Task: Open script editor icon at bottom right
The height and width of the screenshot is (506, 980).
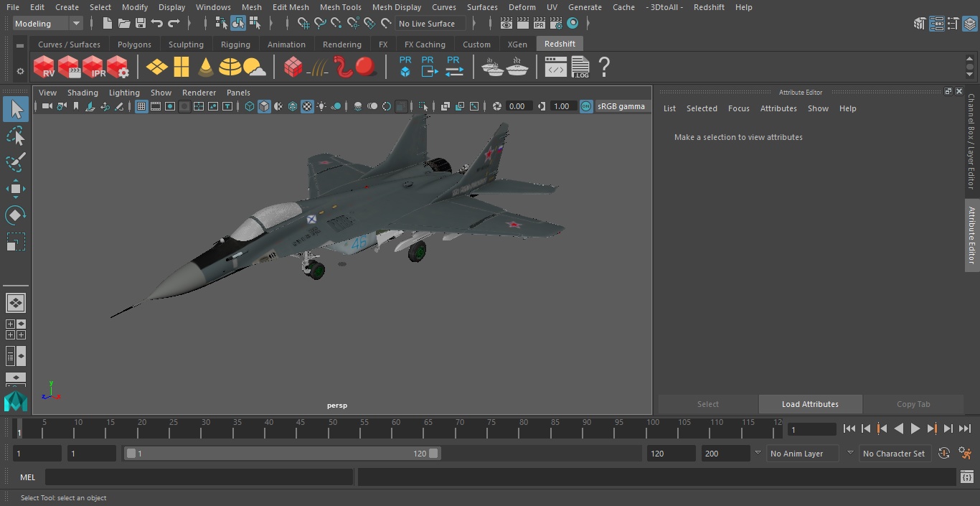Action: coord(967,477)
